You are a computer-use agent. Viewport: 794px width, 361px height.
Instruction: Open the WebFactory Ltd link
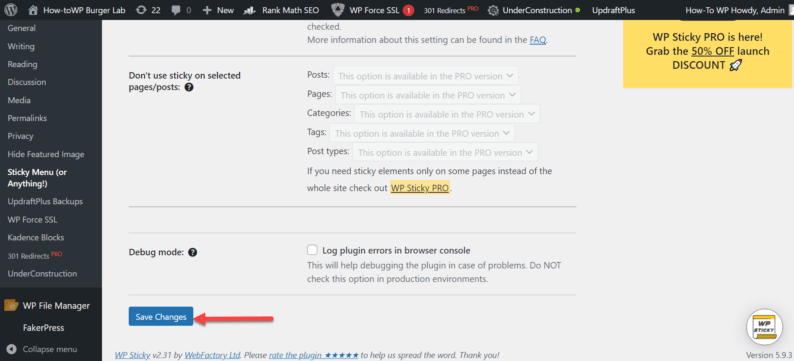pos(212,354)
